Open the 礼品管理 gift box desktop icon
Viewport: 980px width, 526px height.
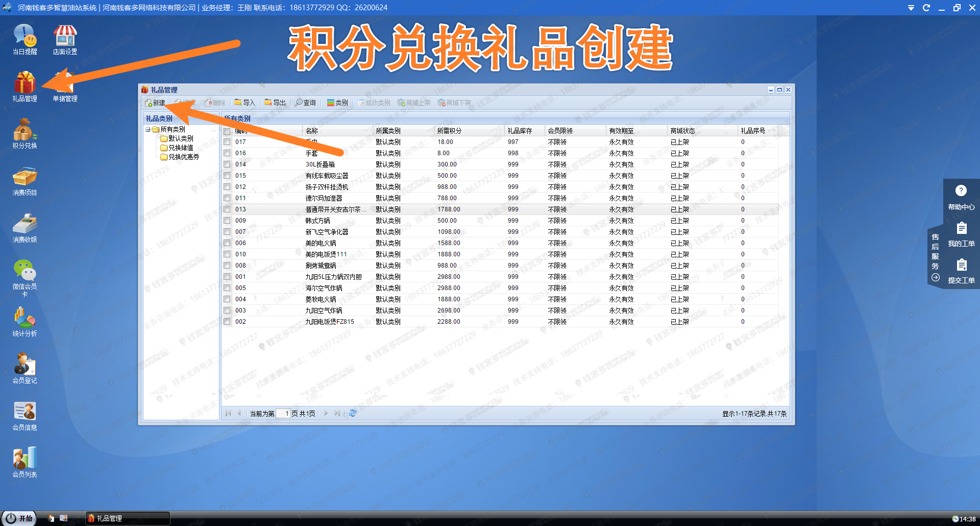(24, 87)
